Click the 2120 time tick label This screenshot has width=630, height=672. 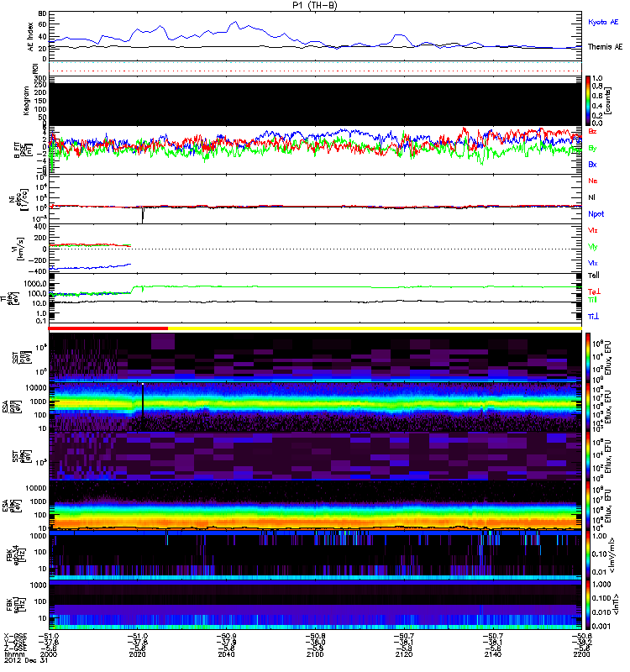point(404,655)
